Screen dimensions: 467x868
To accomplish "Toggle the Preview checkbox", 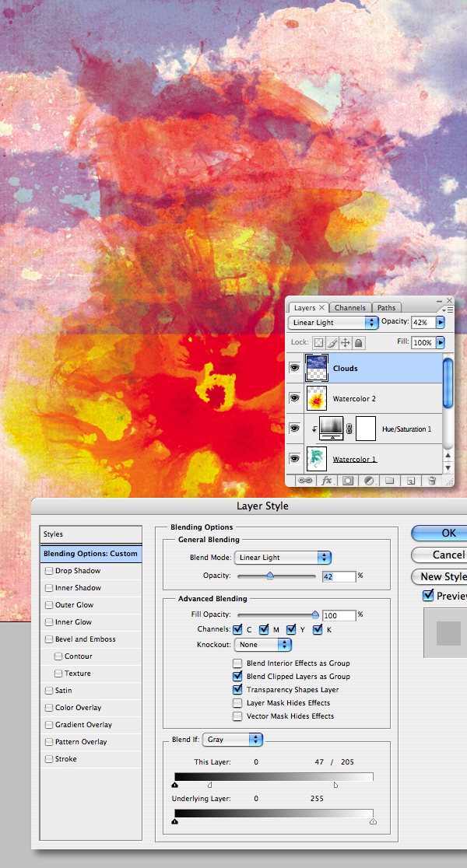I will coord(427,596).
